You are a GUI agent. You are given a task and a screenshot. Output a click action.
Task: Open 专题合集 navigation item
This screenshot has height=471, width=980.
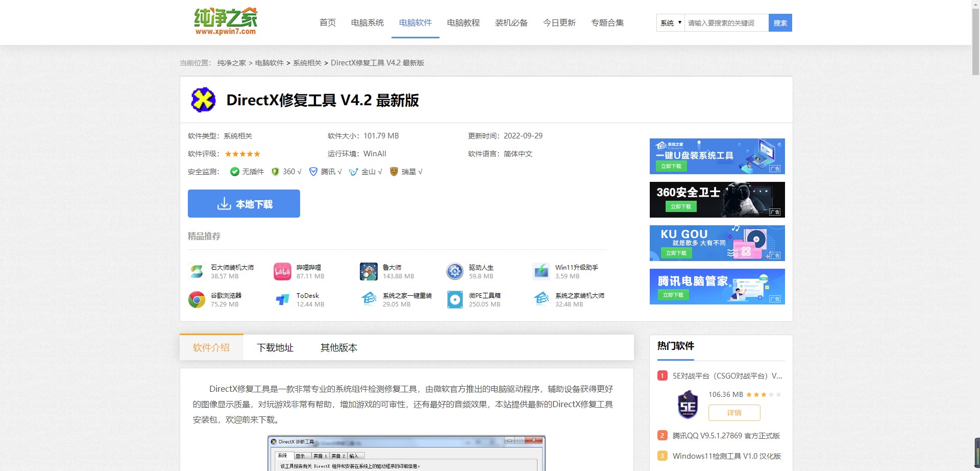tap(607, 22)
